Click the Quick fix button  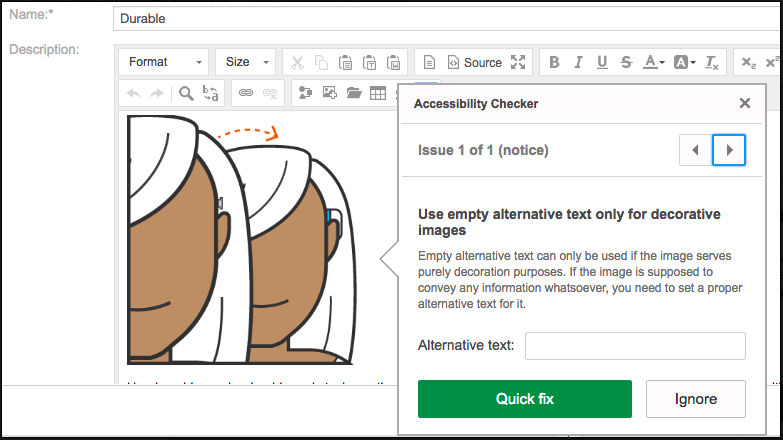coord(525,399)
